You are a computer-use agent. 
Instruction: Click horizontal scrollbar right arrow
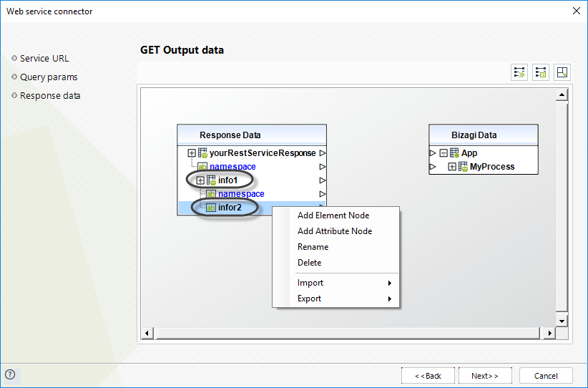(549, 333)
